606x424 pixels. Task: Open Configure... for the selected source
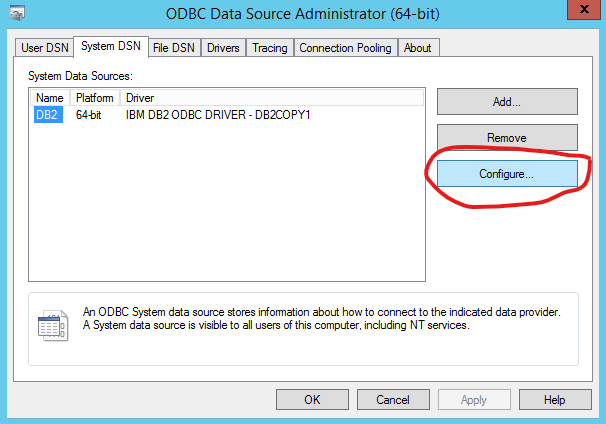pos(506,174)
